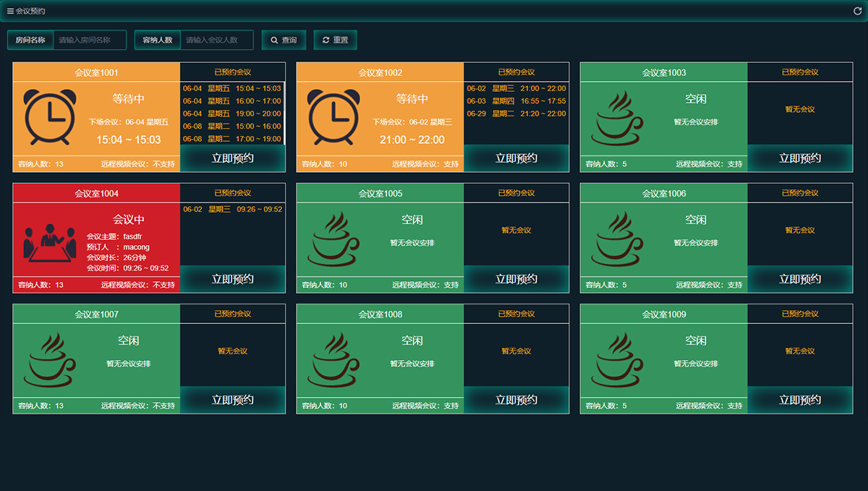Click the 查询 search button
The width and height of the screenshot is (868, 491).
(284, 40)
